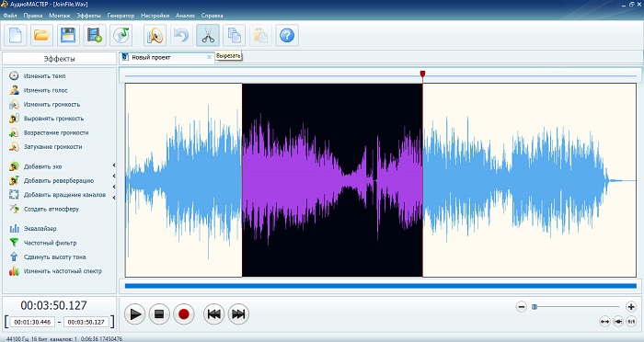Image resolution: width=644 pixels, height=342 pixels.
Task: Fit waveform to width with double-arrow button
Action: (604, 322)
